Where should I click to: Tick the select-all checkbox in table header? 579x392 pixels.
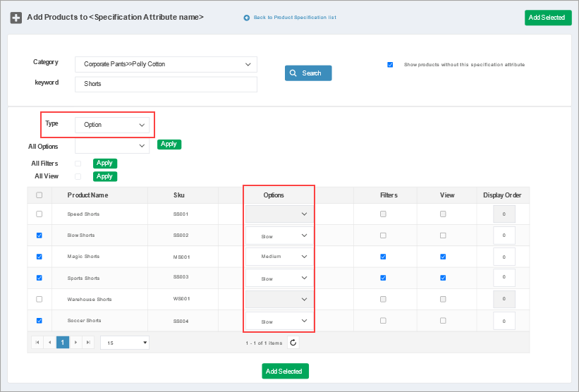tap(39, 195)
